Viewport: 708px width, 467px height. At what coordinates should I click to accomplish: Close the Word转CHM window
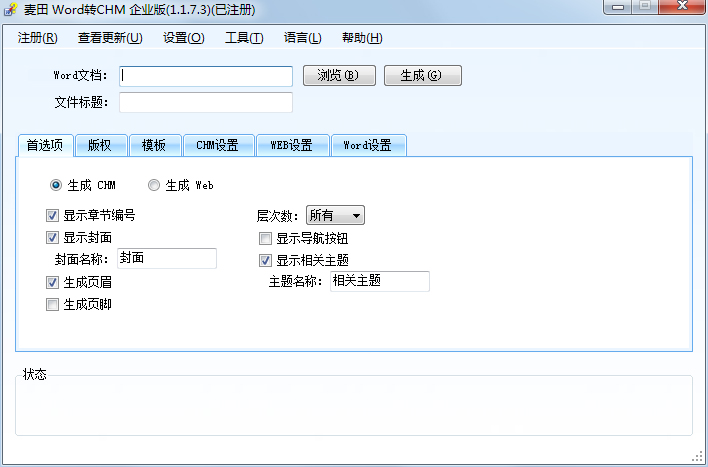[x=682, y=6]
